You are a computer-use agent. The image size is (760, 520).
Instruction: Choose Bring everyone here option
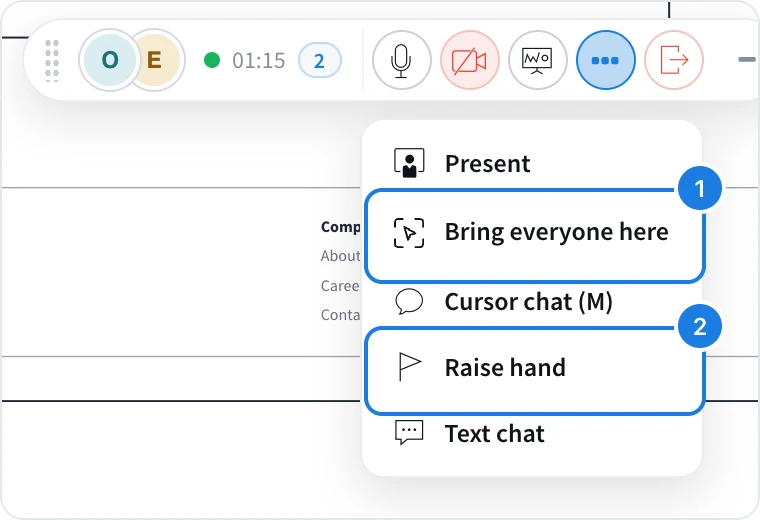pyautogui.click(x=534, y=236)
